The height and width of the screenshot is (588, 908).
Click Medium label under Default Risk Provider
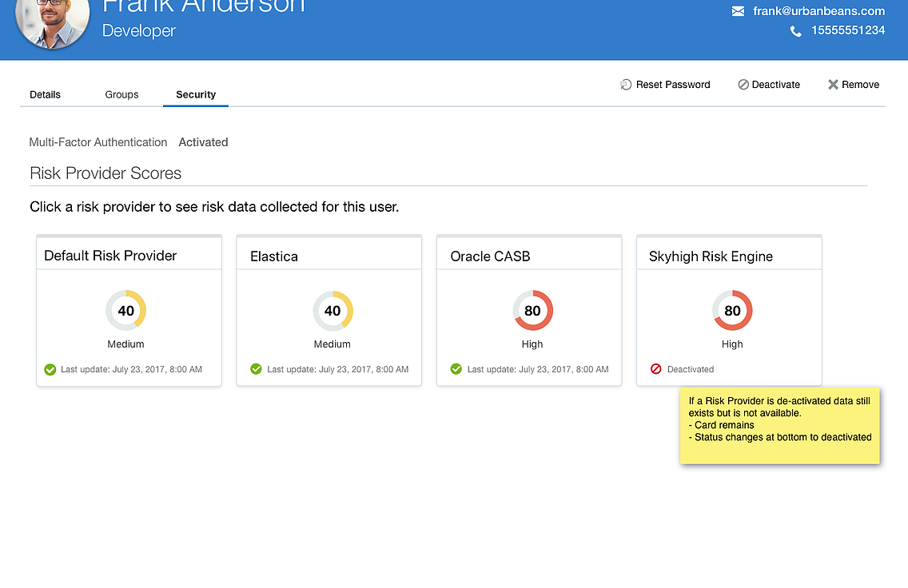tap(125, 344)
